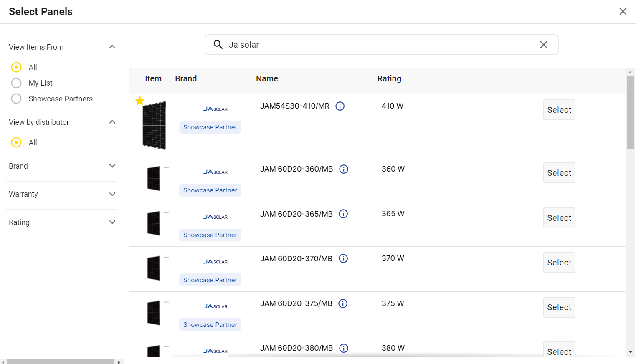636x364 pixels.
Task: Select the My List radio option
Action: (x=16, y=83)
